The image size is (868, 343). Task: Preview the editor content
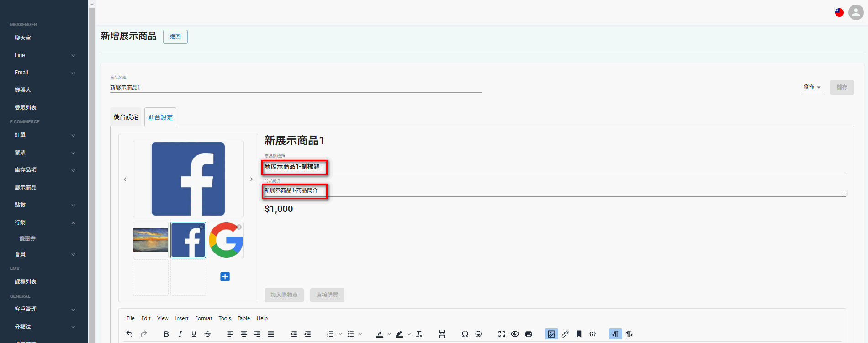[x=515, y=334]
